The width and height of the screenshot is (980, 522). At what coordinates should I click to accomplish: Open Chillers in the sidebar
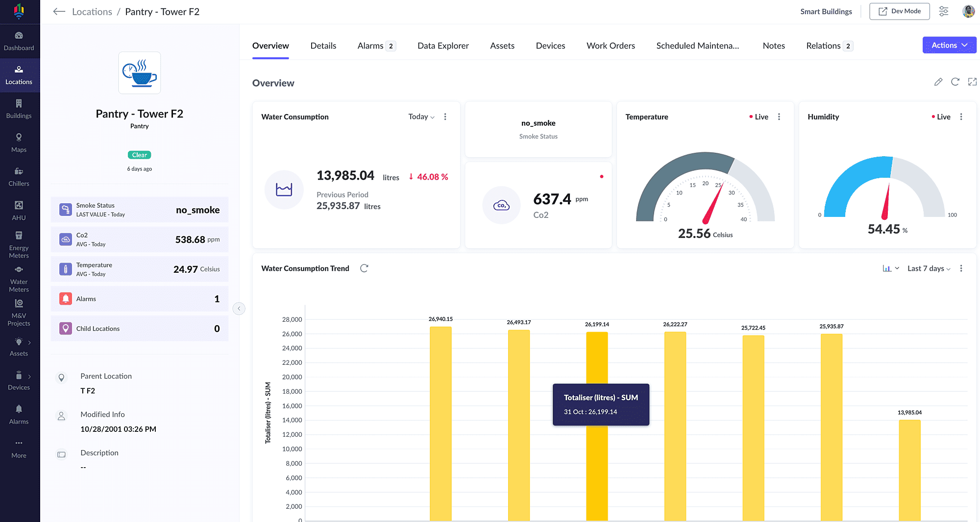click(x=19, y=177)
